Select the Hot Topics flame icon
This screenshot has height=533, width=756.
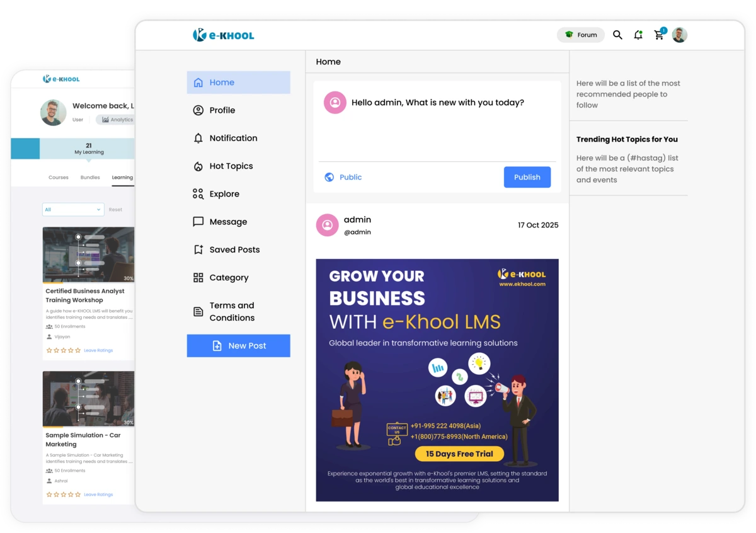[197, 166]
